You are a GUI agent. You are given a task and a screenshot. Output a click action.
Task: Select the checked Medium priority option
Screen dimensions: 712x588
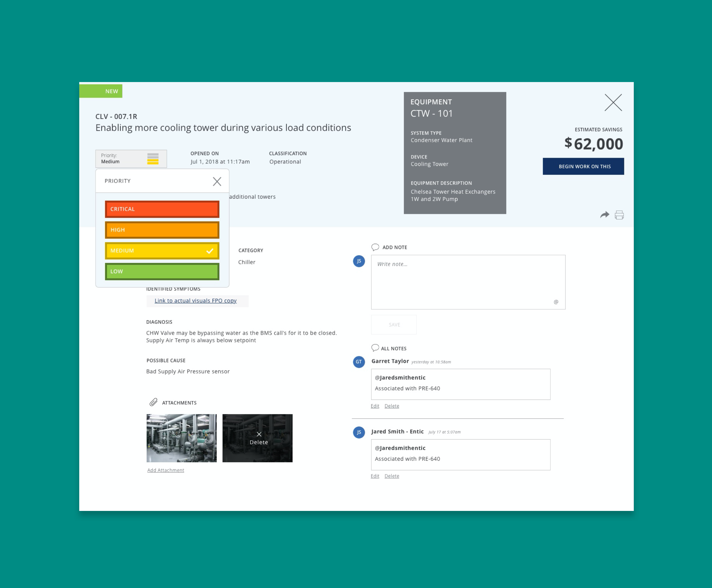(162, 251)
